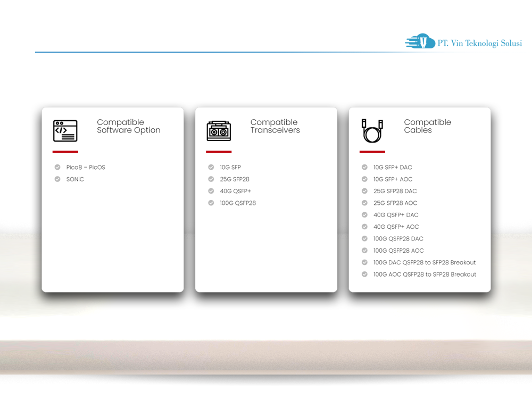The image size is (532, 399).
Task: Select the 100G QSFP28 transceiver text
Action: click(238, 203)
